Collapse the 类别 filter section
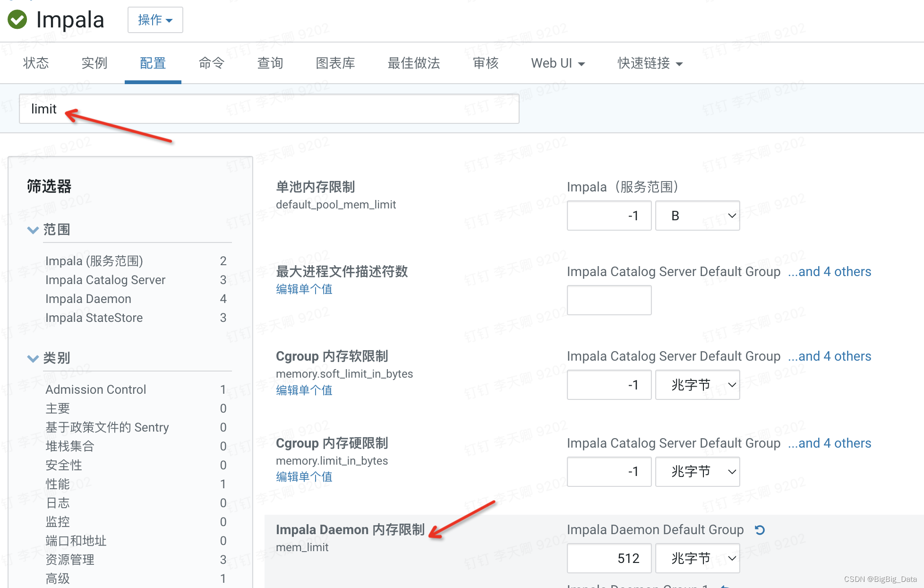Screen dimensions: 924x588 [33, 358]
